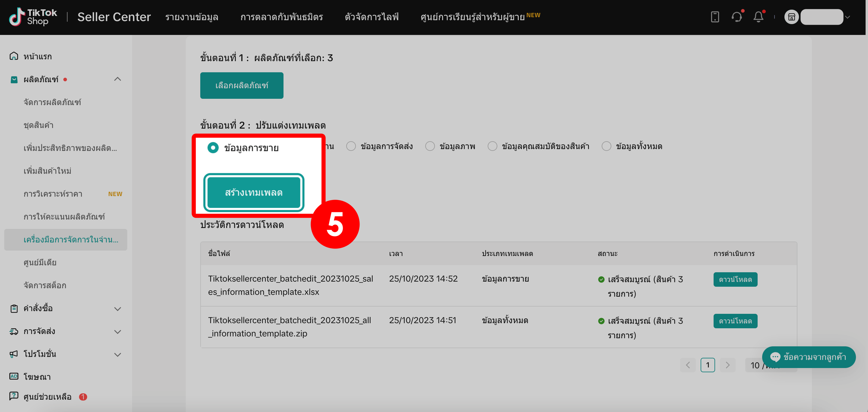The image size is (868, 412).
Task: Select the ข้อมูลทั้งหมด radio option
Action: click(x=606, y=146)
